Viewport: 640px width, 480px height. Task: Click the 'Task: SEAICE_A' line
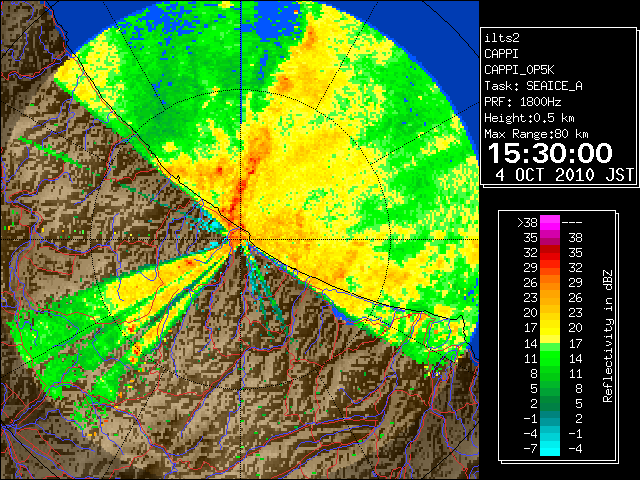point(533,86)
